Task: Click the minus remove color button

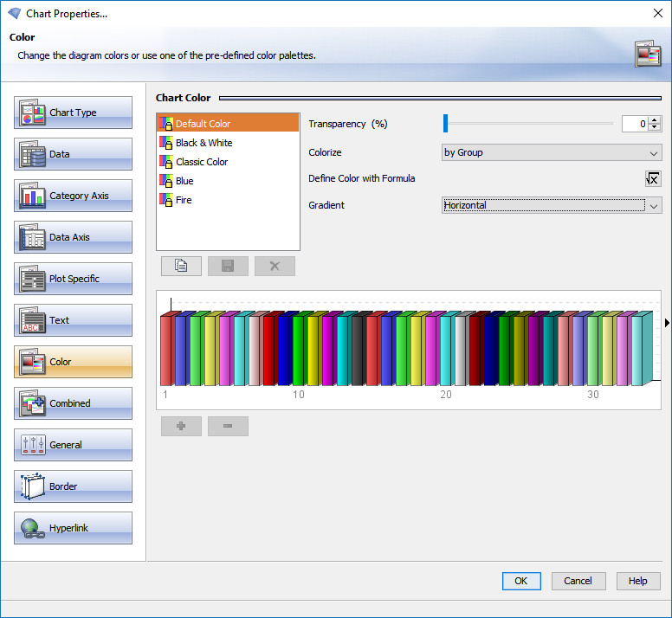Action: point(228,426)
